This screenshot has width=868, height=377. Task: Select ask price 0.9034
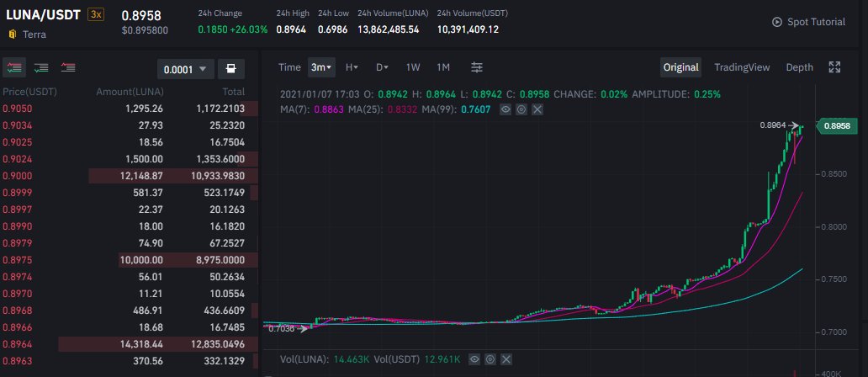coord(17,125)
